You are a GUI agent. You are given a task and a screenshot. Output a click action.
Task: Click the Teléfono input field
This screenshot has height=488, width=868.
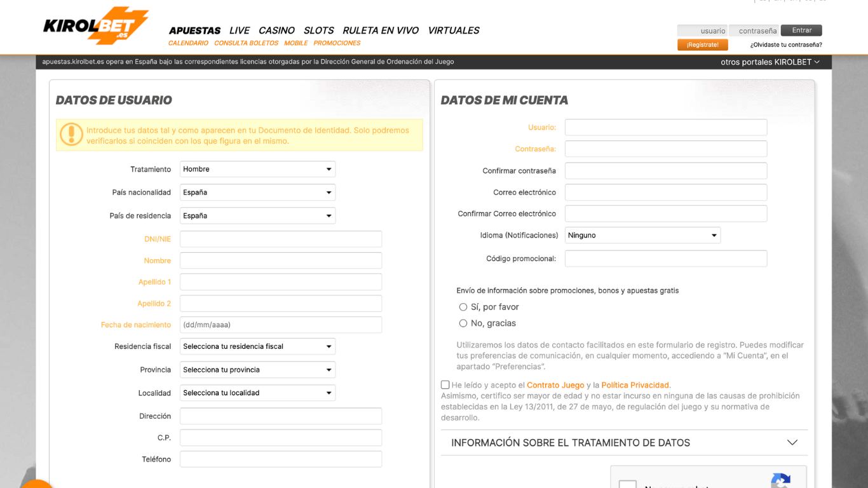[281, 459]
